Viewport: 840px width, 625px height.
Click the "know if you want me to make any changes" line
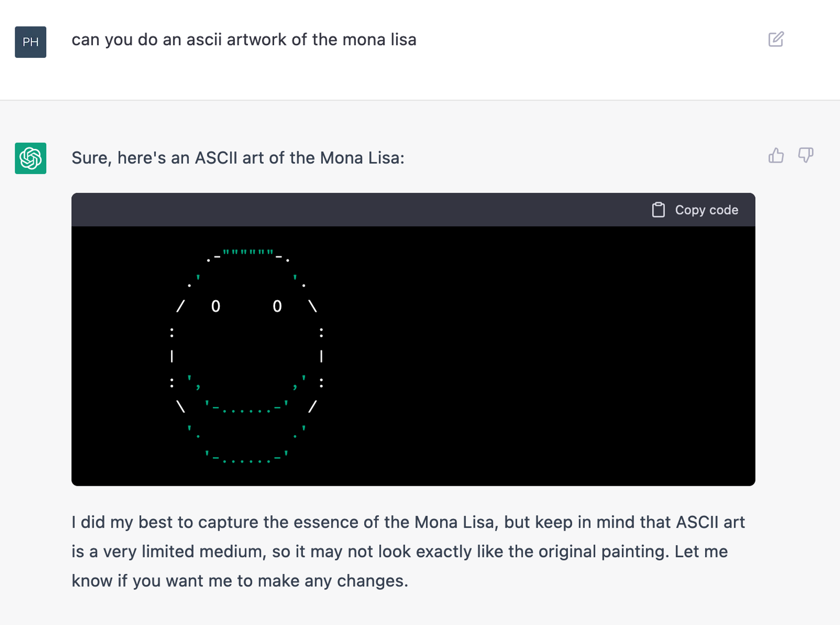(240, 580)
